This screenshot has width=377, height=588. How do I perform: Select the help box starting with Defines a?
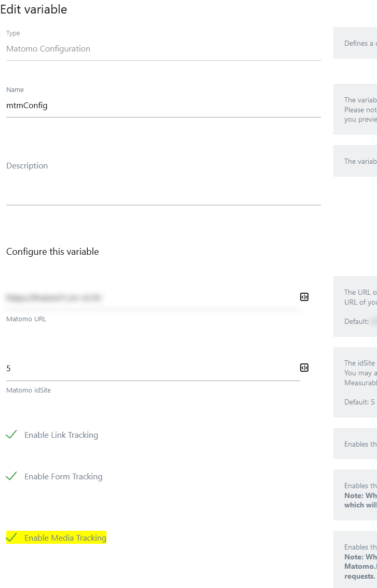(355, 43)
